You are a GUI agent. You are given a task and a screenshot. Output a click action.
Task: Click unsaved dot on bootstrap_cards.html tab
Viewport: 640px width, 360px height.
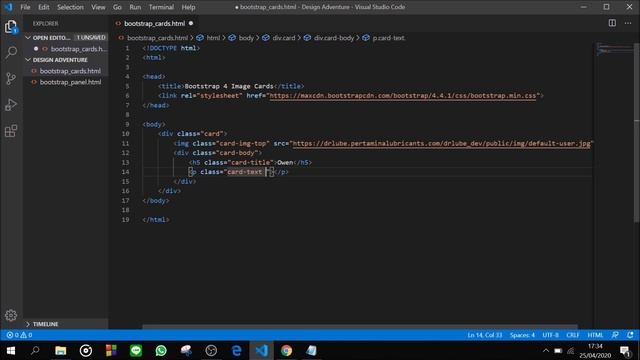[191, 24]
